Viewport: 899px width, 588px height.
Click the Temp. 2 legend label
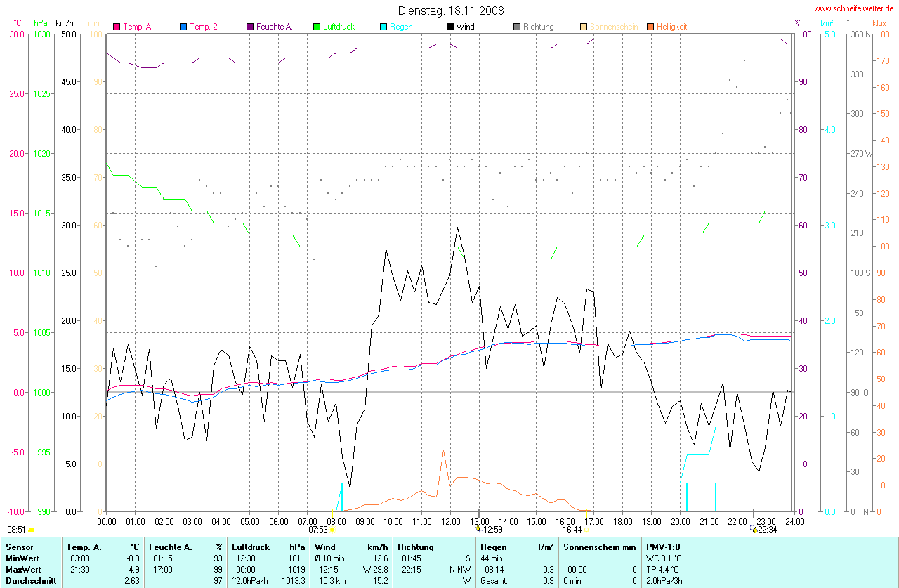(204, 27)
